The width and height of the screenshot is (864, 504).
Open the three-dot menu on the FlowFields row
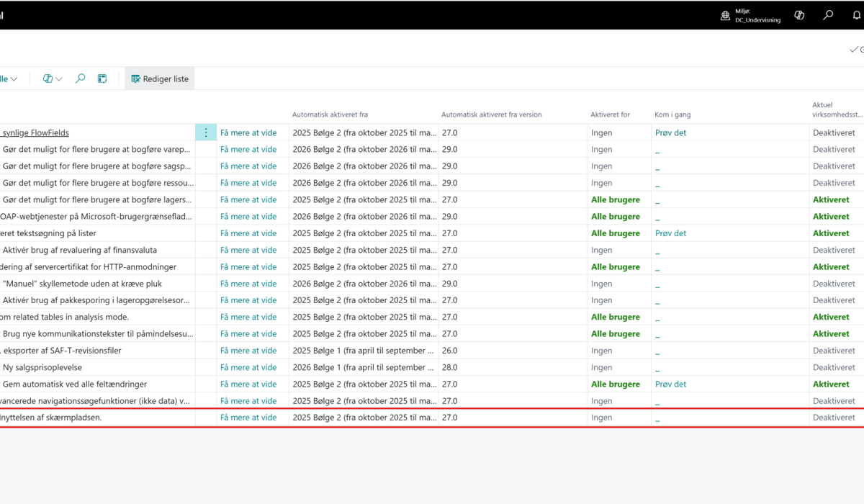pyautogui.click(x=206, y=132)
